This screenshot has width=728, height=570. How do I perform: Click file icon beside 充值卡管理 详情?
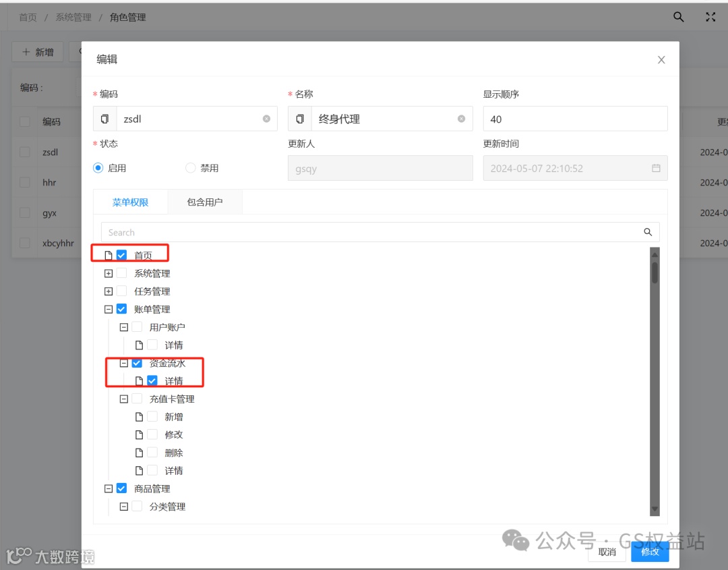point(139,471)
